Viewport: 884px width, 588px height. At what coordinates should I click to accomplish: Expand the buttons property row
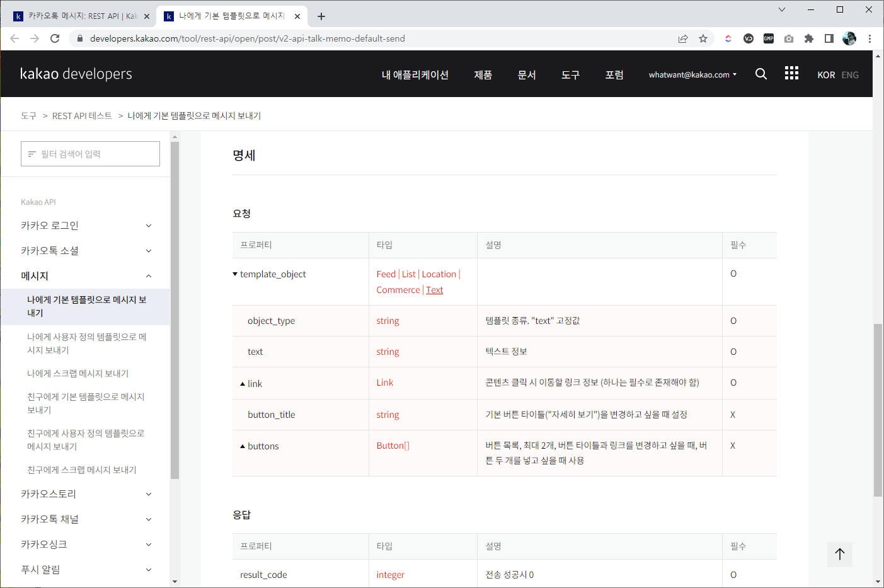pyautogui.click(x=243, y=446)
